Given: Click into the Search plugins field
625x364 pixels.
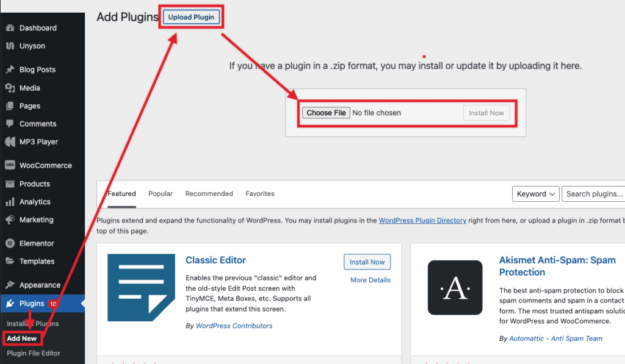Looking at the screenshot, I should pos(593,194).
